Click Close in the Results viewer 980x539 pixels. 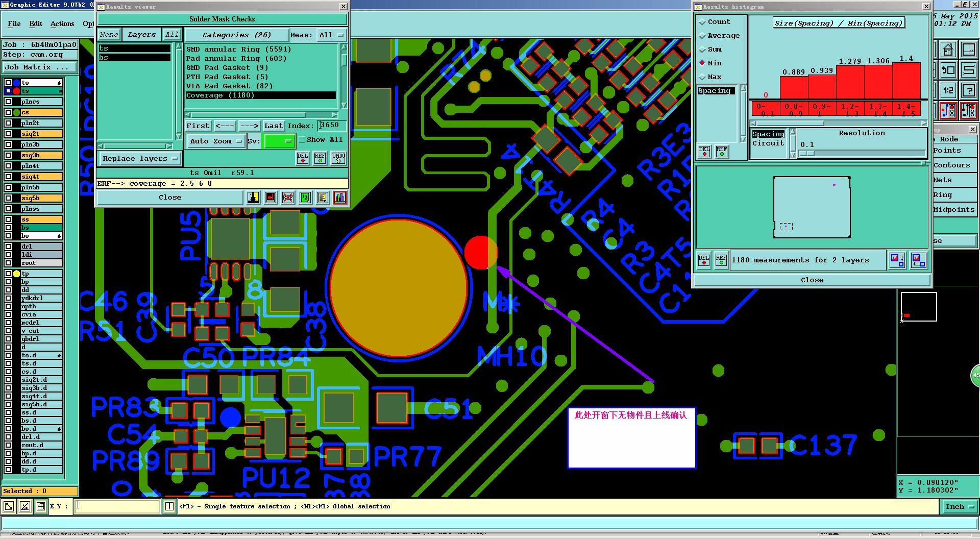pyautogui.click(x=170, y=198)
